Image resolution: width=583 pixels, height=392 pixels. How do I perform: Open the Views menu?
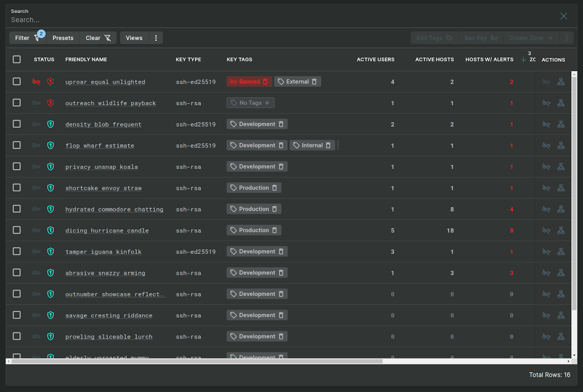tap(134, 37)
